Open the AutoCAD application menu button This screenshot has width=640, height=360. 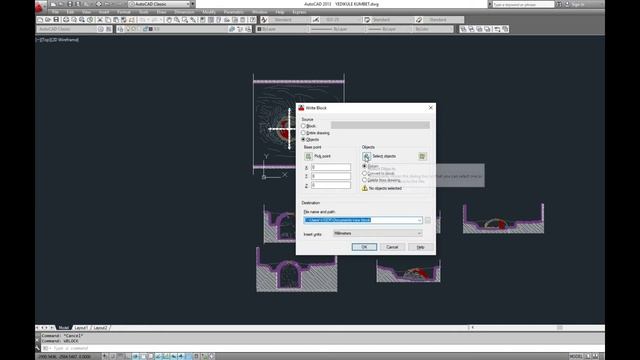click(x=40, y=7)
